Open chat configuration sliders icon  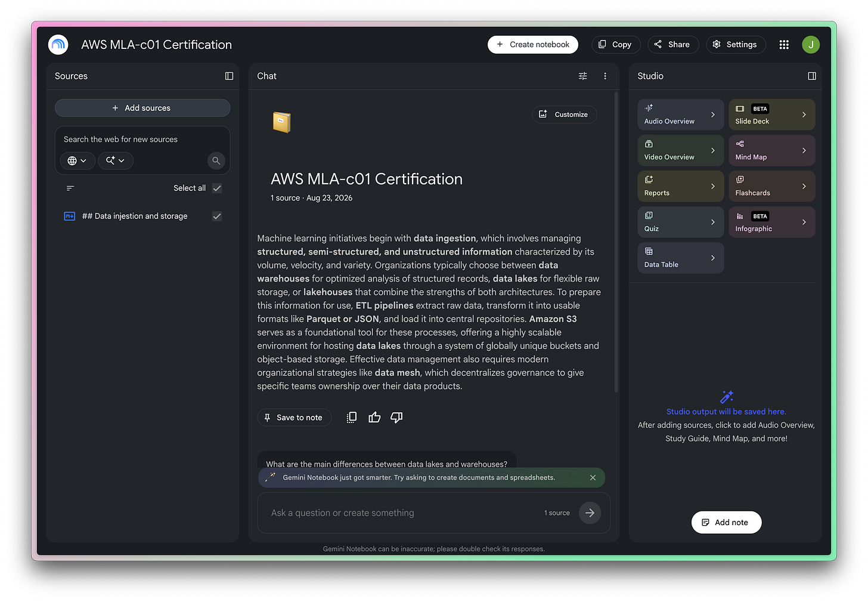583,76
